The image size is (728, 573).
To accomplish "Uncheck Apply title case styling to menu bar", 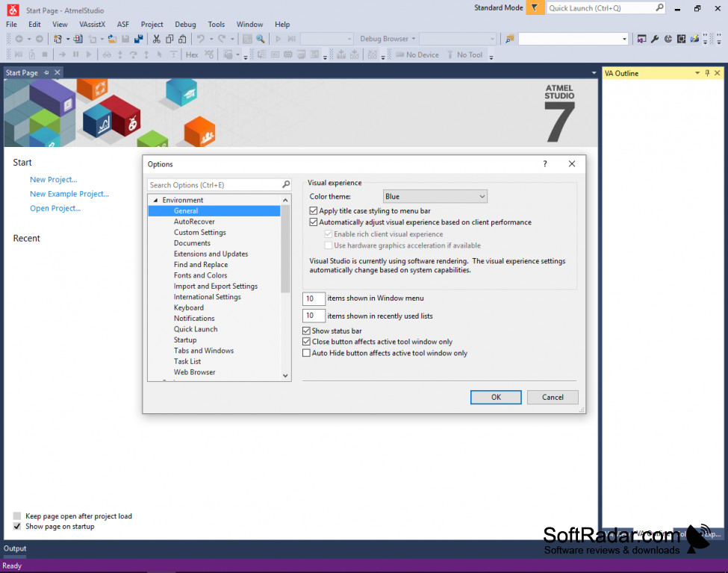I will click(x=314, y=210).
